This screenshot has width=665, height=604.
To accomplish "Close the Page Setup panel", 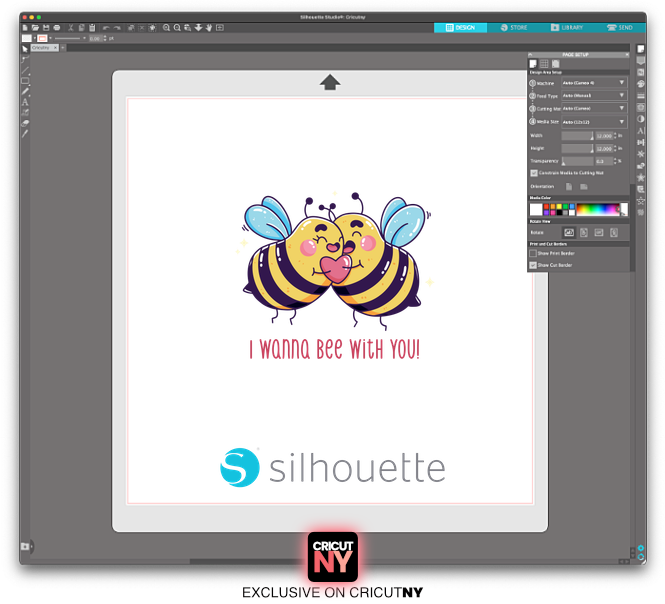I will click(627, 55).
